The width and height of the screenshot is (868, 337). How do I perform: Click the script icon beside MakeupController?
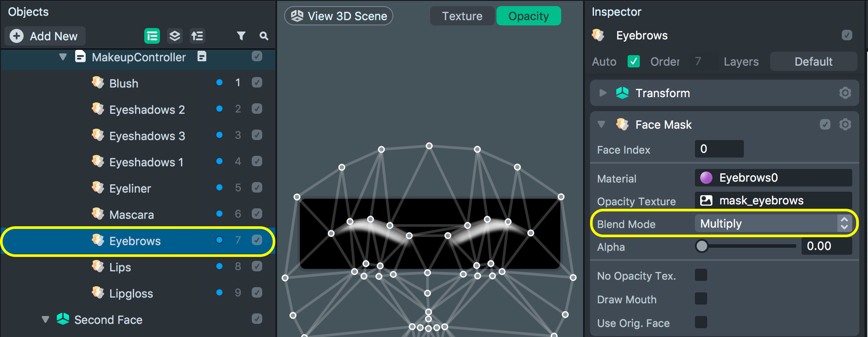click(201, 56)
